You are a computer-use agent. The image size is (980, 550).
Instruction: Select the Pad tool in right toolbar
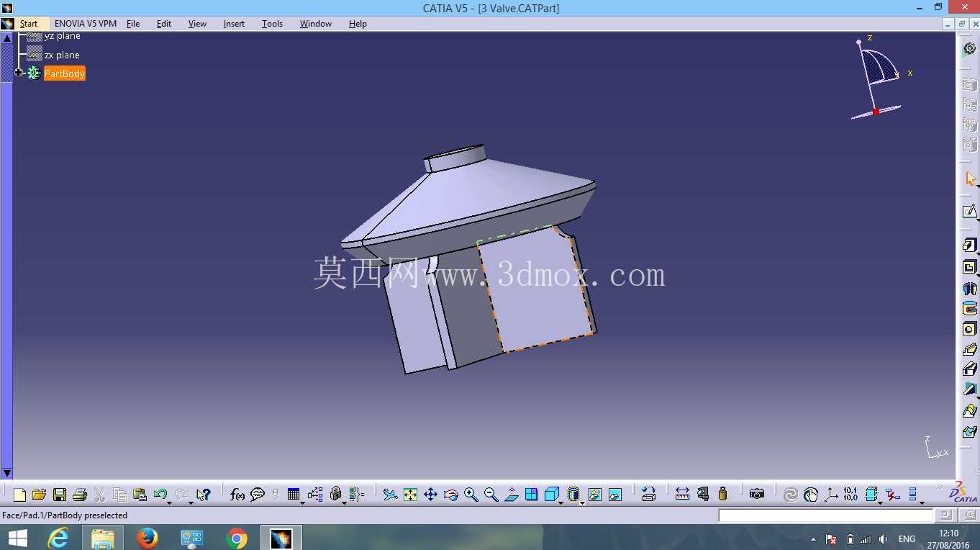(969, 246)
